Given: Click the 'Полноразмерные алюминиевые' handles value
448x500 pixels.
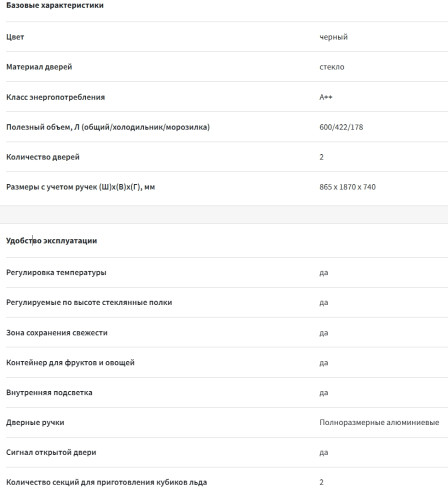Looking at the screenshot, I should [x=379, y=422].
